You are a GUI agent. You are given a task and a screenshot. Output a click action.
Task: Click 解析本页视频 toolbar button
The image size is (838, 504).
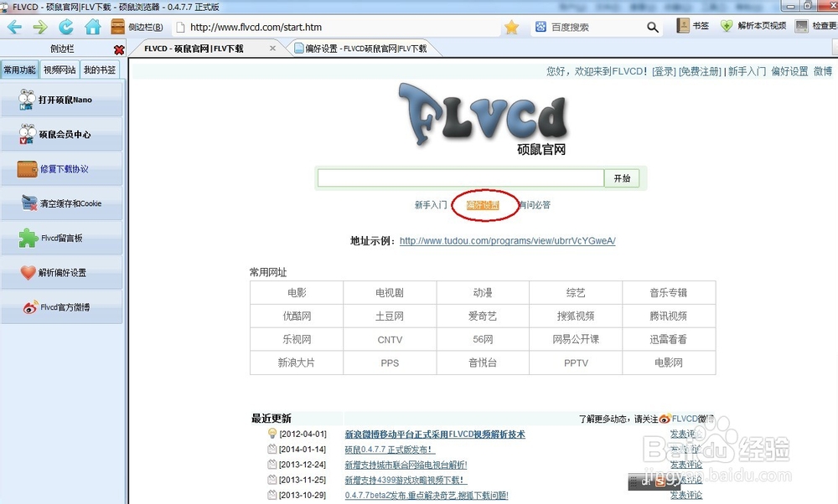pyautogui.click(x=753, y=26)
